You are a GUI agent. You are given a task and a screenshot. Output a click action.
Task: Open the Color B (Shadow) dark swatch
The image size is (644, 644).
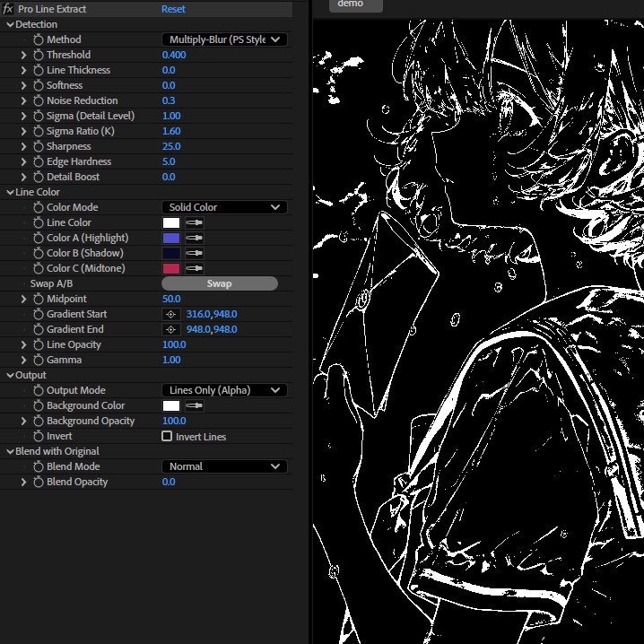pyautogui.click(x=171, y=253)
